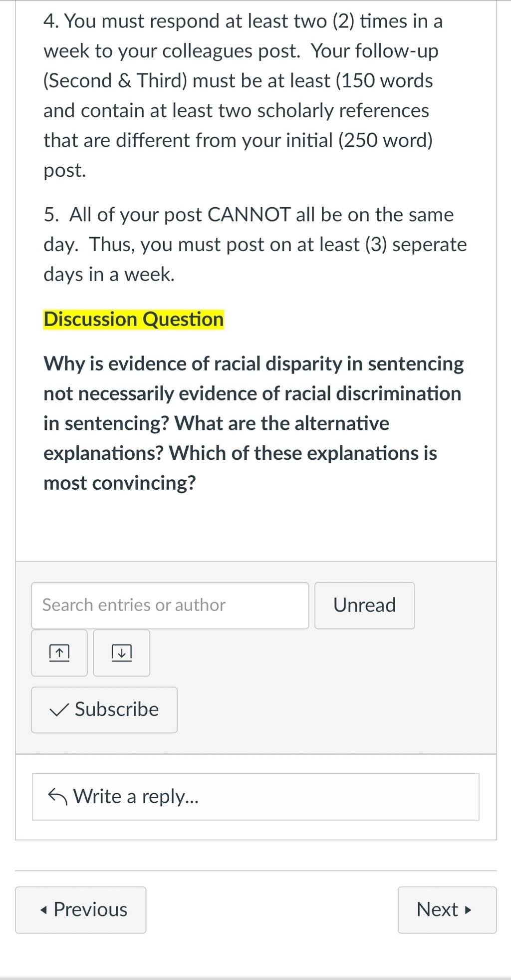511x980 pixels.
Task: Open the Write a reply box
Action: [255, 797]
